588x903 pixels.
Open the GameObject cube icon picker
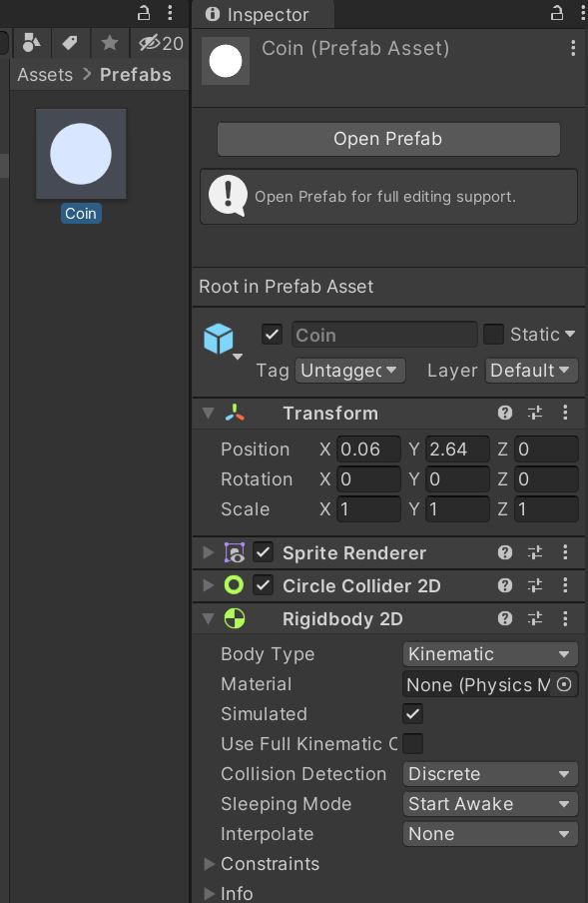click(222, 341)
